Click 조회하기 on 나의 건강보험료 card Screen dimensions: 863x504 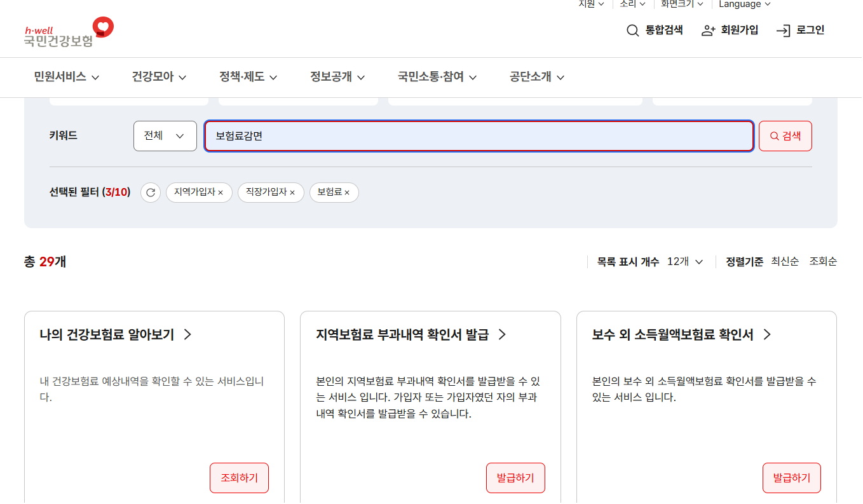point(239,477)
